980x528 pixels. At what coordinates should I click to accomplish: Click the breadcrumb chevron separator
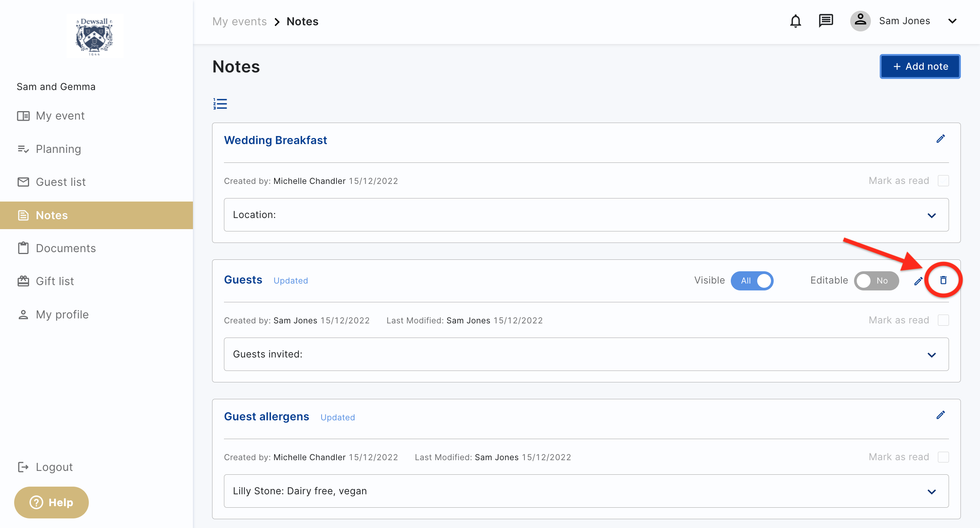coord(277,22)
